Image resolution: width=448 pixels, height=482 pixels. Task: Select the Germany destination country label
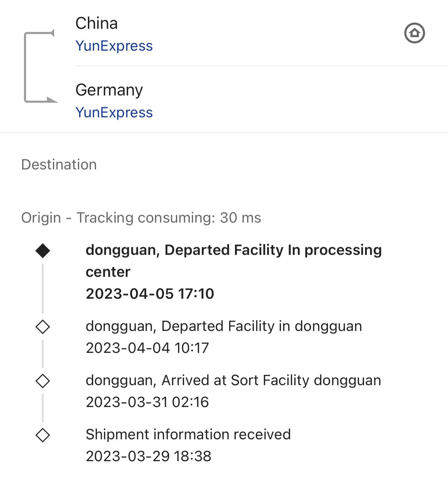click(x=109, y=90)
